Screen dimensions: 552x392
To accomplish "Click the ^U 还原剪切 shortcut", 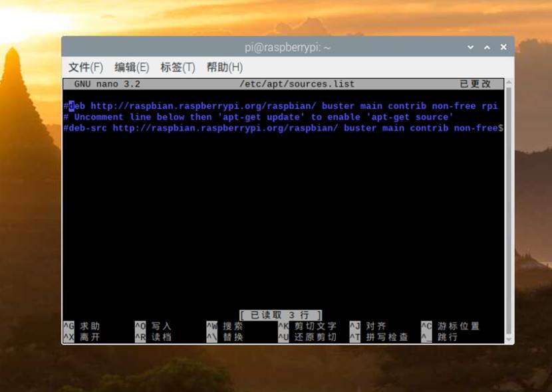I will pyautogui.click(x=307, y=338).
